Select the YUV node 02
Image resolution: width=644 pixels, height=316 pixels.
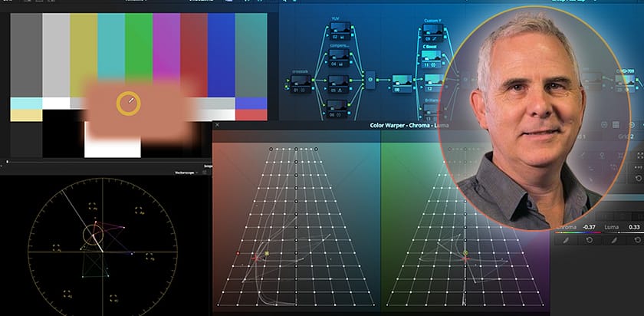(340, 31)
